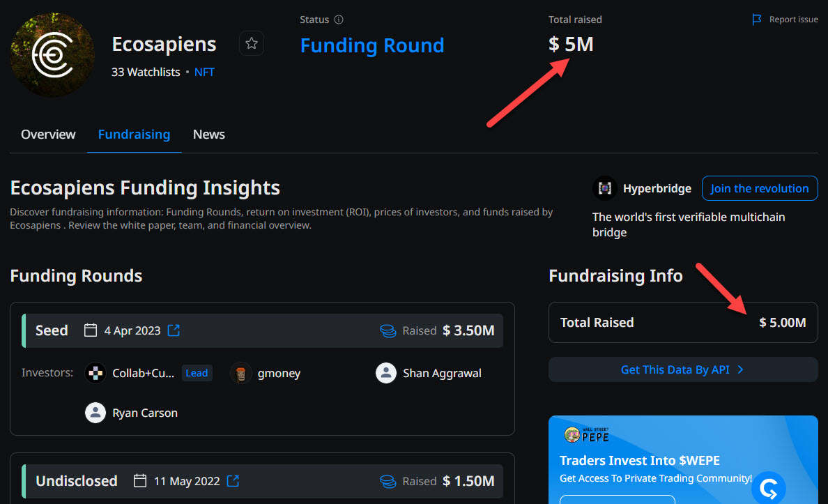Click the 4 Apr 2023 date
Viewport: 828px width, 504px height.
click(x=132, y=330)
